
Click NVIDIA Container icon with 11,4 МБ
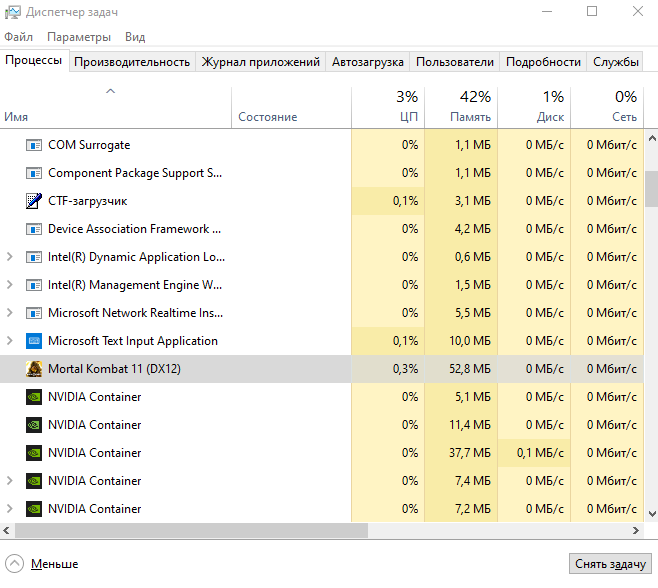click(x=34, y=425)
